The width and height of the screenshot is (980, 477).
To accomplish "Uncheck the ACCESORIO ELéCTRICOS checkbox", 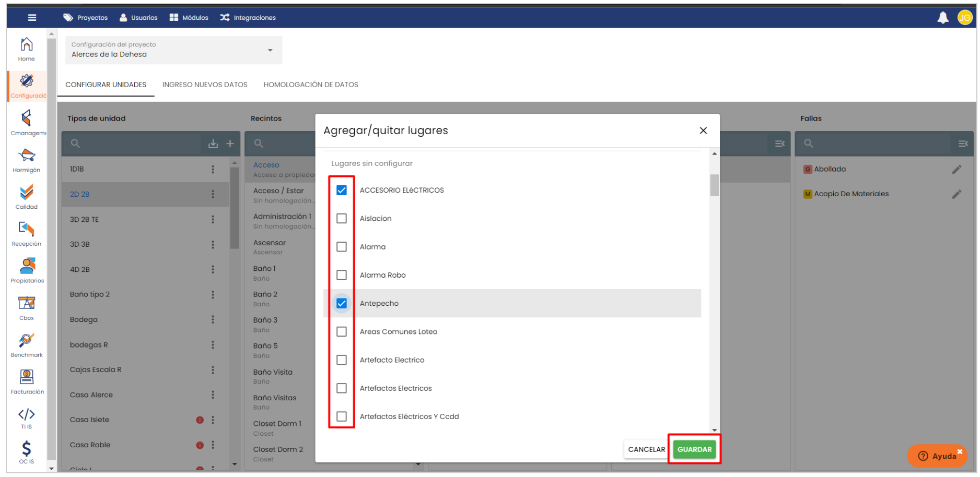I will pyautogui.click(x=342, y=190).
